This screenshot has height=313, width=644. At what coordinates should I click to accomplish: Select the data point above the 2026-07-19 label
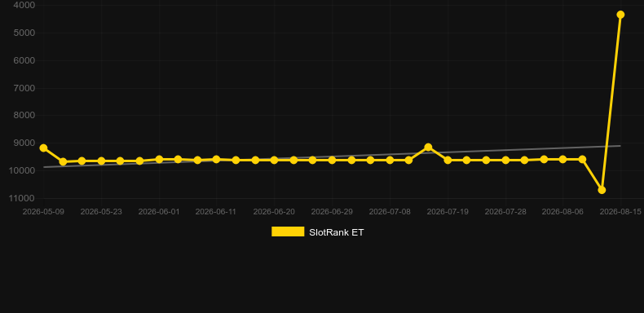448,161
